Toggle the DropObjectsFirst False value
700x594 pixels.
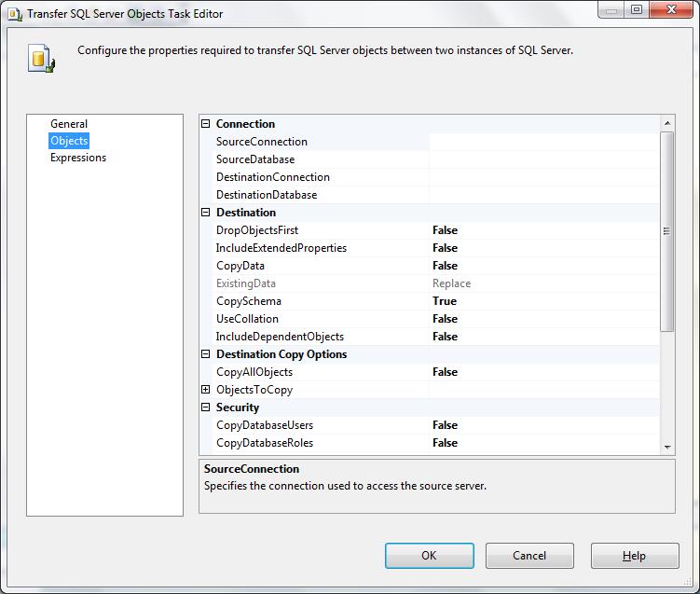pyautogui.click(x=543, y=230)
